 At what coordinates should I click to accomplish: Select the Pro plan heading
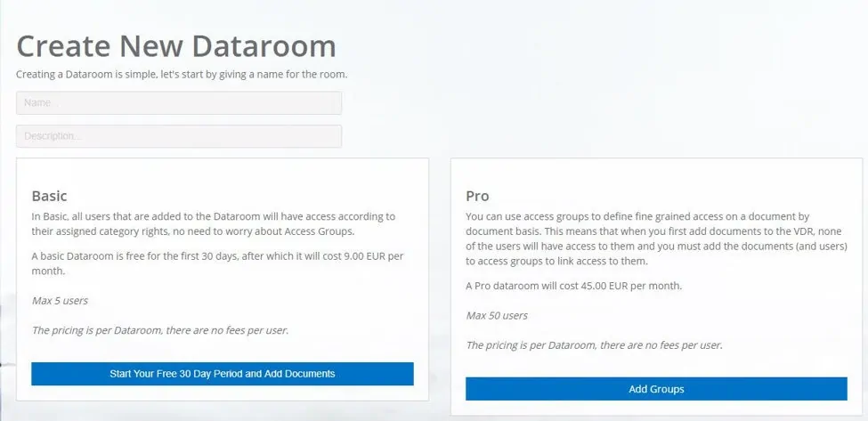(477, 196)
